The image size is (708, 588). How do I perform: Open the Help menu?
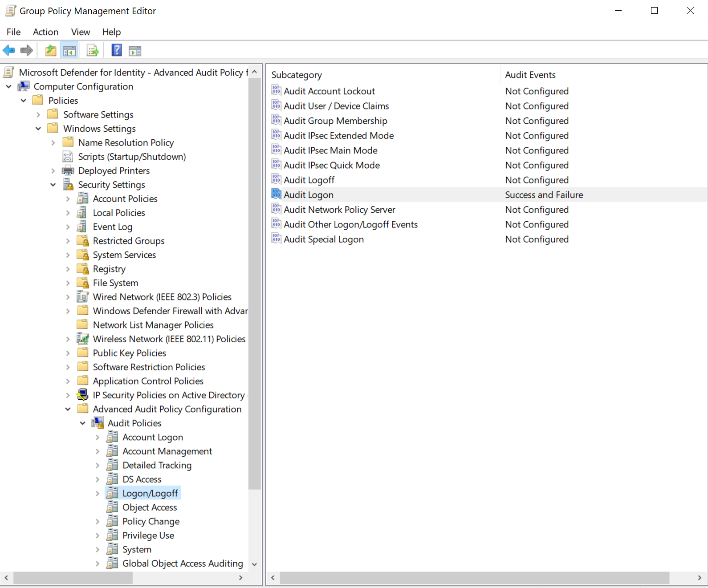111,32
